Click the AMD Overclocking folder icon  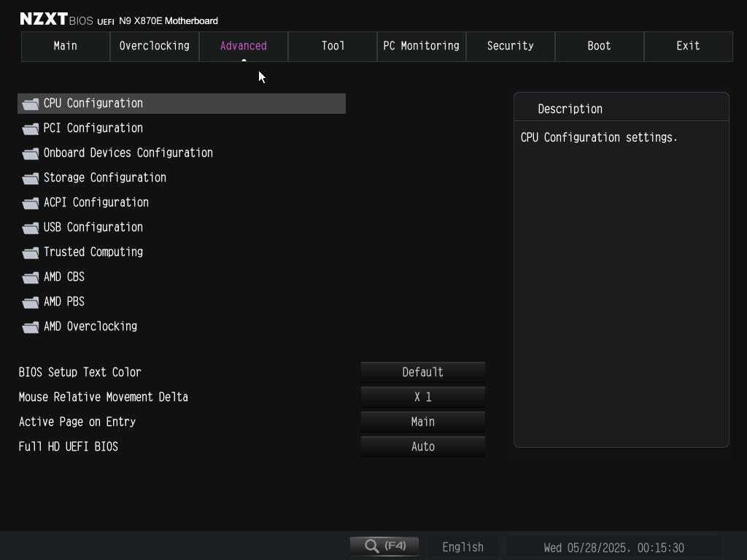tap(31, 327)
